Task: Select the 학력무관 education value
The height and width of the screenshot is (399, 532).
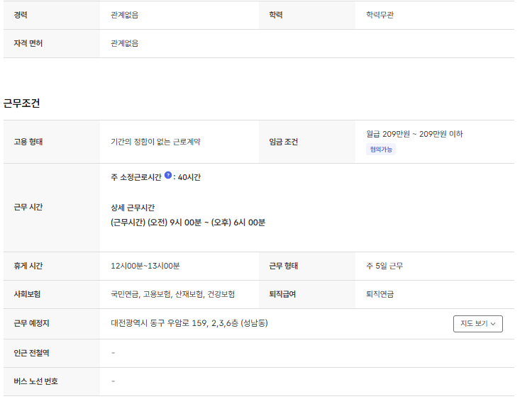Action: (379, 15)
